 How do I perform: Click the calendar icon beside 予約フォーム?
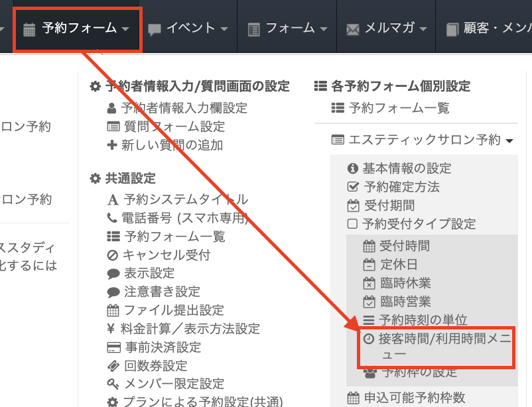(29, 29)
